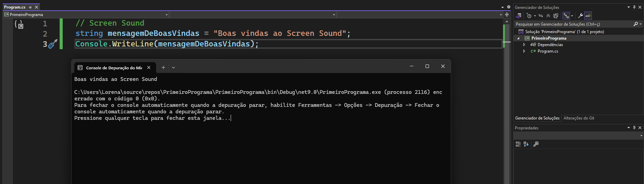Viewport: 644px width, 184px height.
Task: Switch to the Gerenciador de Soluções bottom tab
Action: click(537, 118)
